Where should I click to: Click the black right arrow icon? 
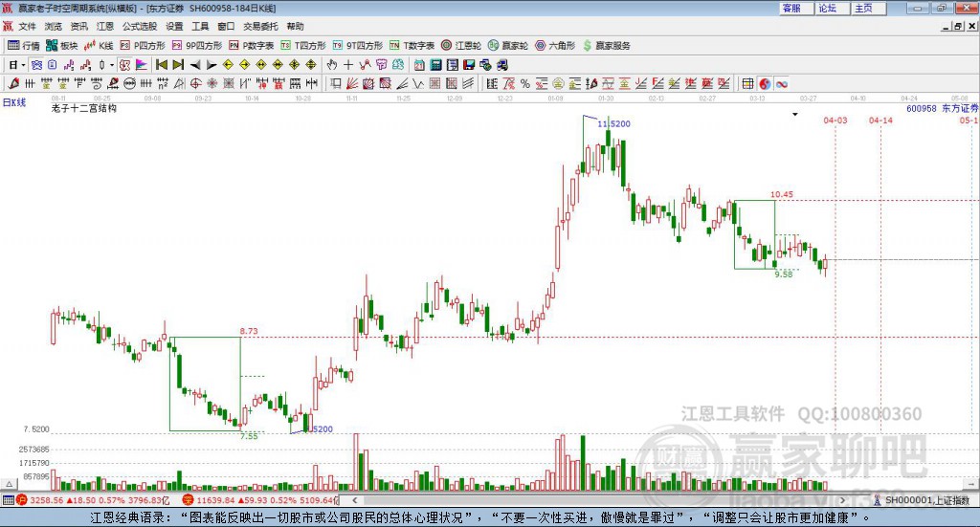pos(212,65)
